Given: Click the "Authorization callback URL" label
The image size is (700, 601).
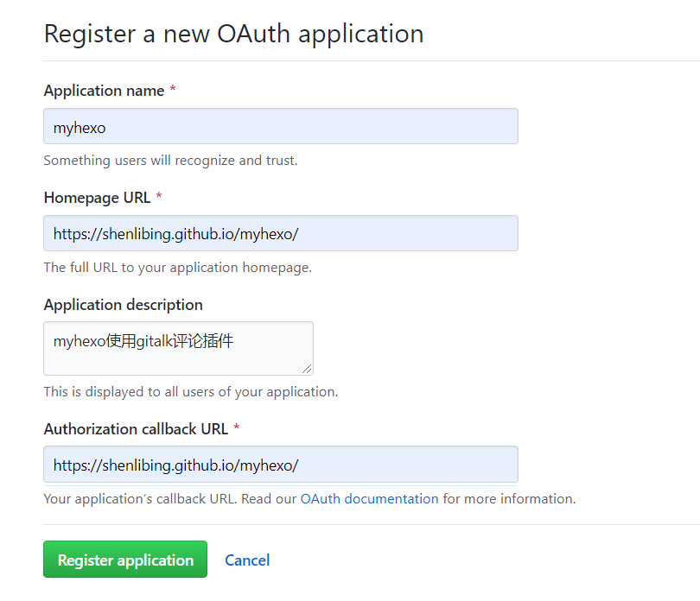Looking at the screenshot, I should coord(136,429).
